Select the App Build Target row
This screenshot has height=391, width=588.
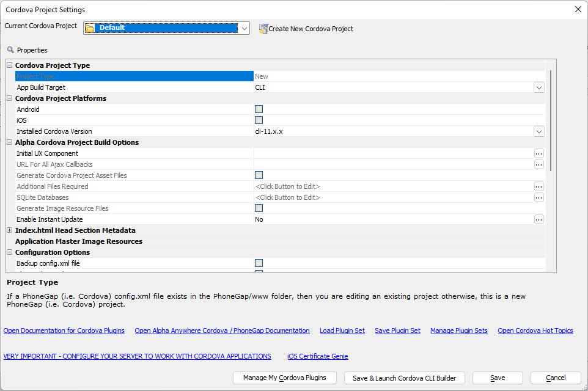280,87
